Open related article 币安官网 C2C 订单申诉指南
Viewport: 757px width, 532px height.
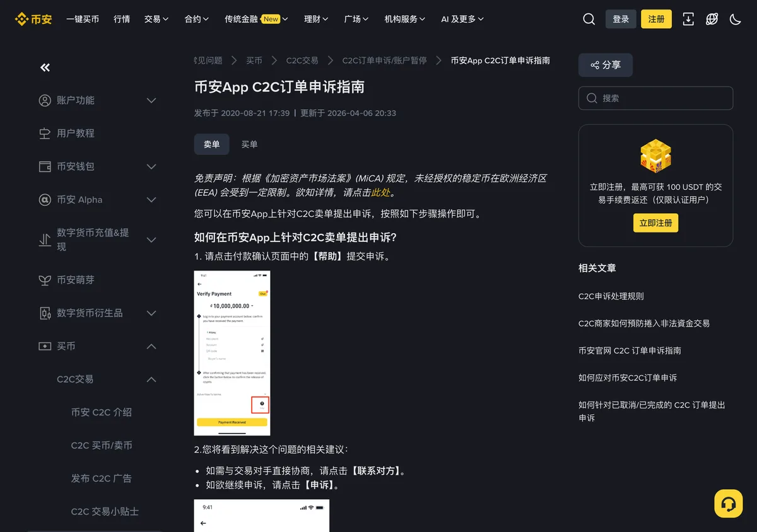pos(630,350)
